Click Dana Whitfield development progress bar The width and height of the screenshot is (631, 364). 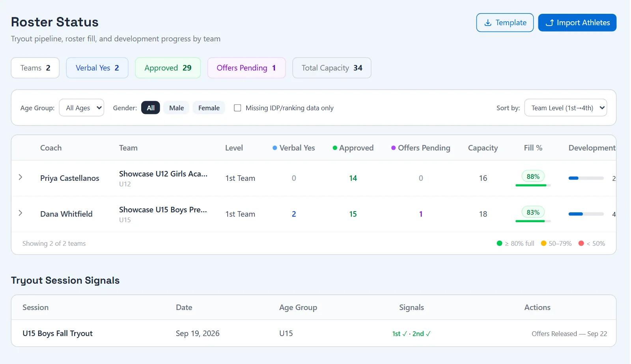pos(586,214)
